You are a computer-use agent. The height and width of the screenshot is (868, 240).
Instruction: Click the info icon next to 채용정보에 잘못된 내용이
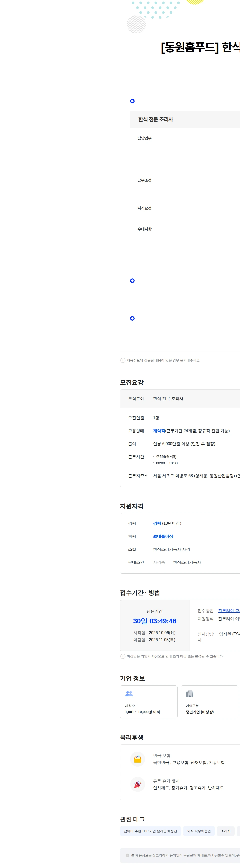click(123, 360)
